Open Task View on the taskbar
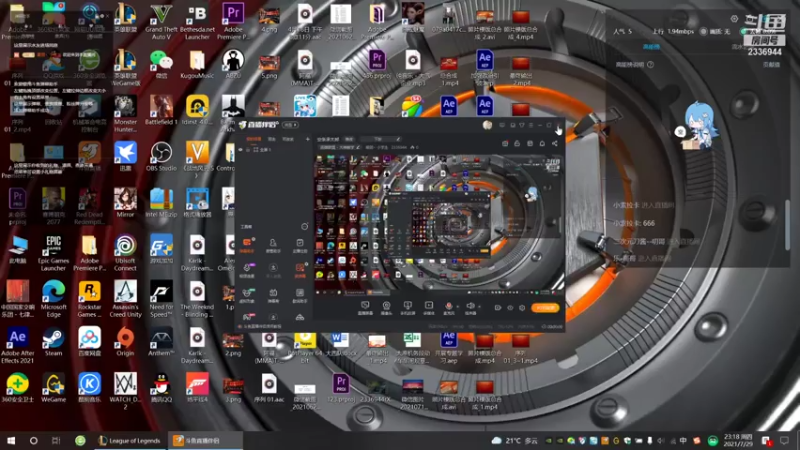The width and height of the screenshot is (800, 450). point(56,440)
